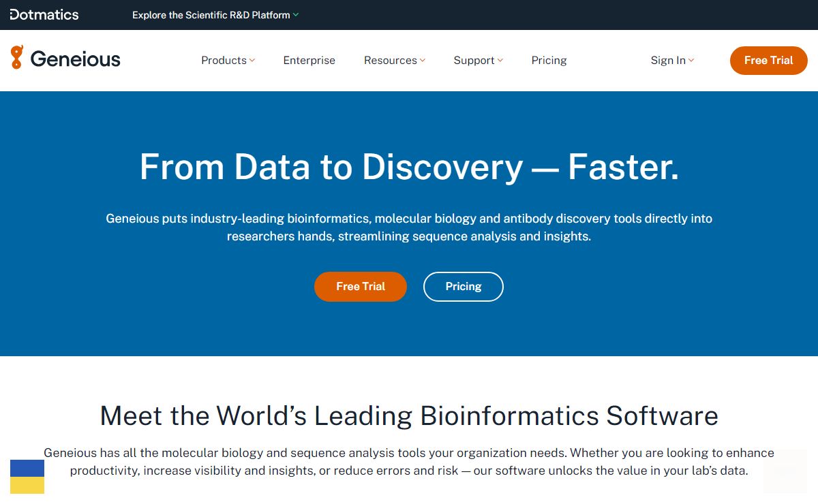Expand the Sign In dropdown
Viewport: 818px width, 504px height.
click(673, 60)
